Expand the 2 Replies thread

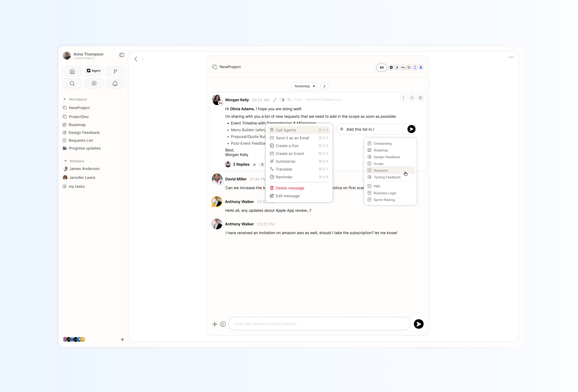coord(241,164)
